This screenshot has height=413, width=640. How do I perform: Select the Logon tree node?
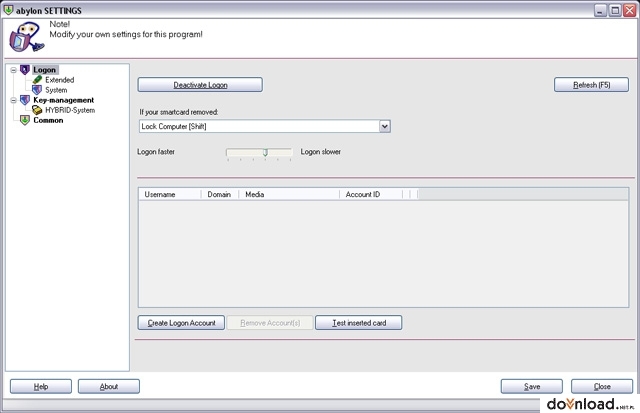[x=44, y=70]
